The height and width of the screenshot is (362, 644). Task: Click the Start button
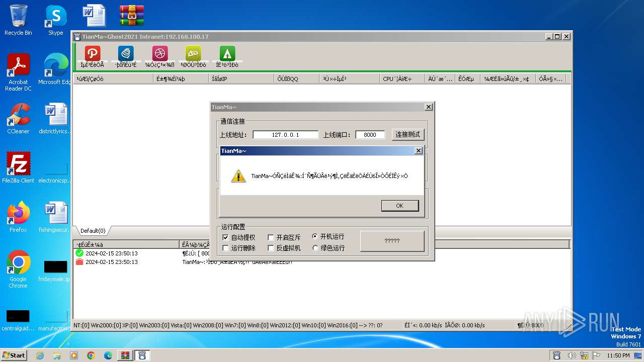coord(14,355)
